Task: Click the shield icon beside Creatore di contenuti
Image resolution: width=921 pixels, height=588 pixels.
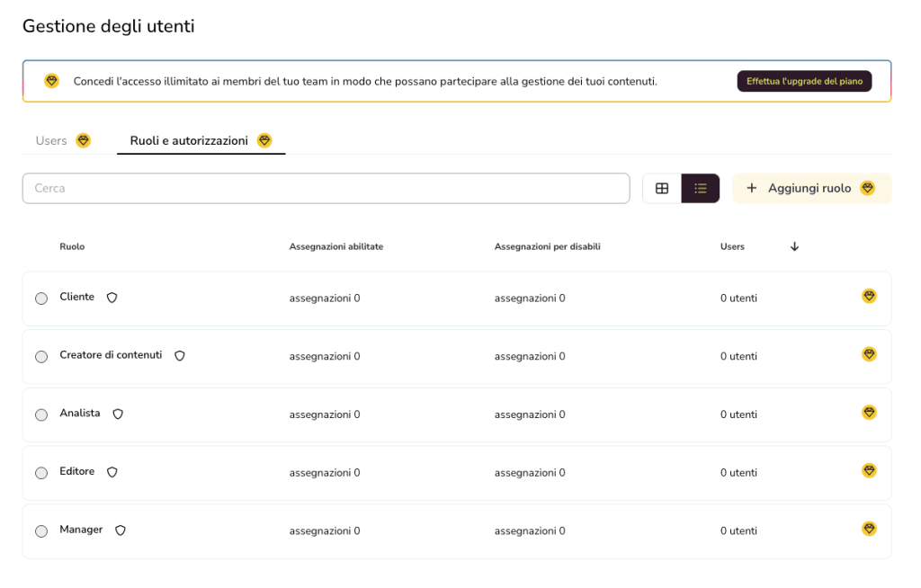Action: tap(180, 356)
